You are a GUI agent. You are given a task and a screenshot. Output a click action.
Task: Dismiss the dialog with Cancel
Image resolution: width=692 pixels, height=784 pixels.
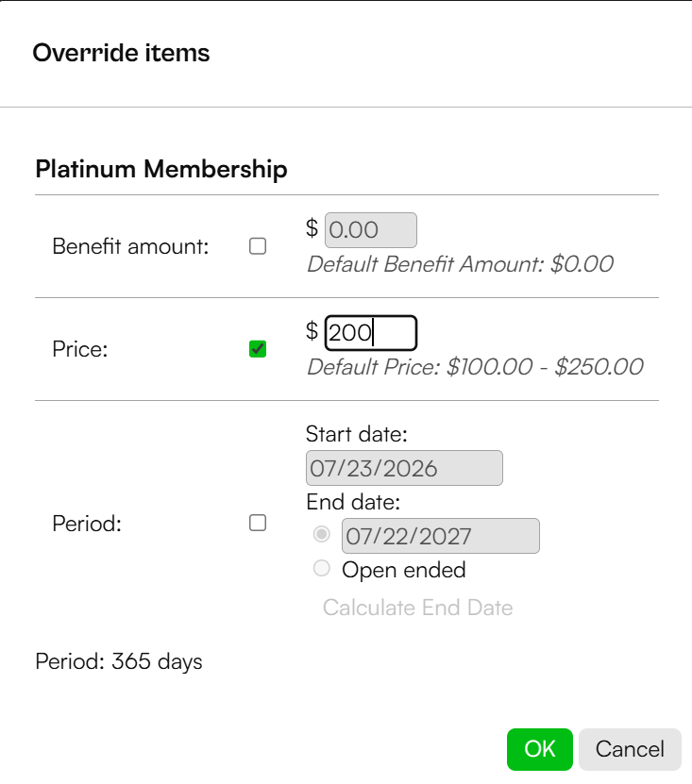(630, 749)
